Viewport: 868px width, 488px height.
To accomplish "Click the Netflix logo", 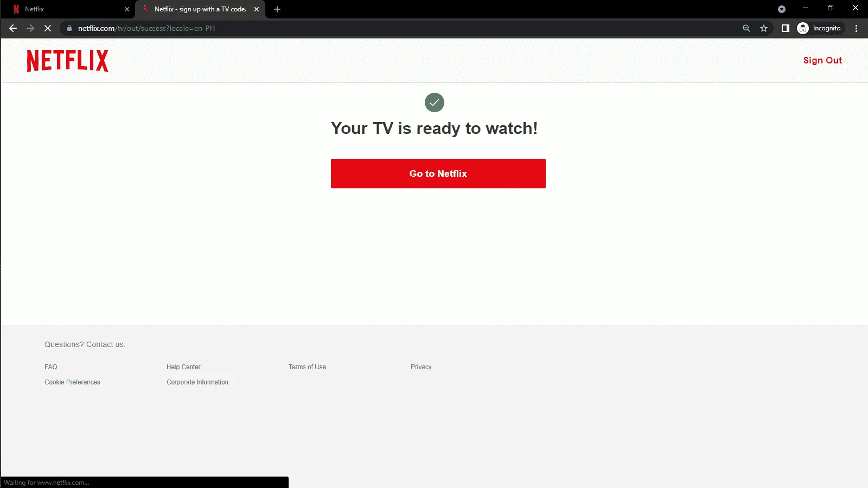I will 67,61.
